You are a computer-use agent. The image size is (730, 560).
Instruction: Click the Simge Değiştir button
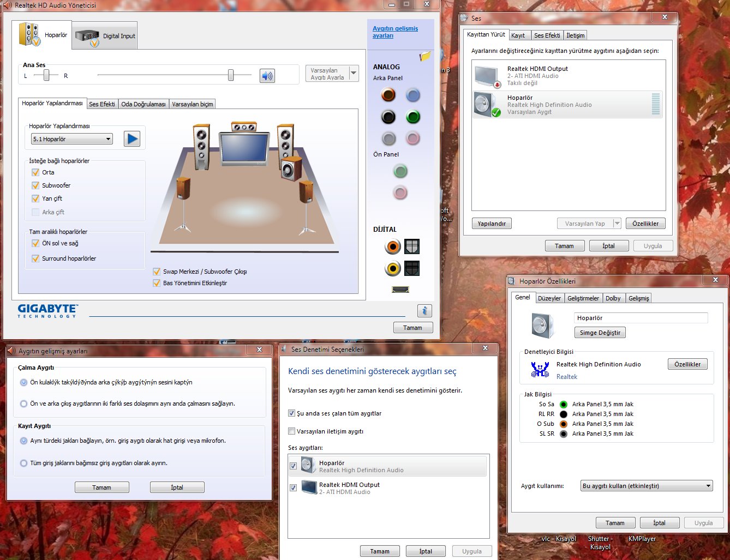600,333
